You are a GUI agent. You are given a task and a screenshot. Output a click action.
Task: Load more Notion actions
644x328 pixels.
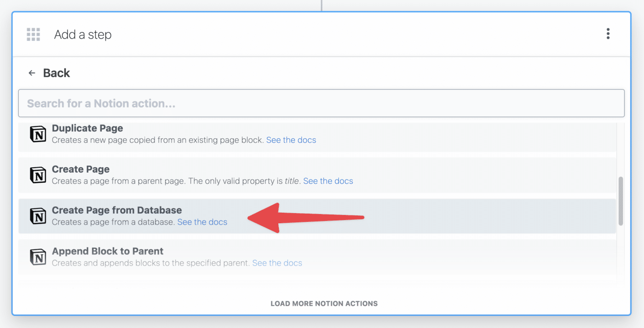pyautogui.click(x=324, y=304)
